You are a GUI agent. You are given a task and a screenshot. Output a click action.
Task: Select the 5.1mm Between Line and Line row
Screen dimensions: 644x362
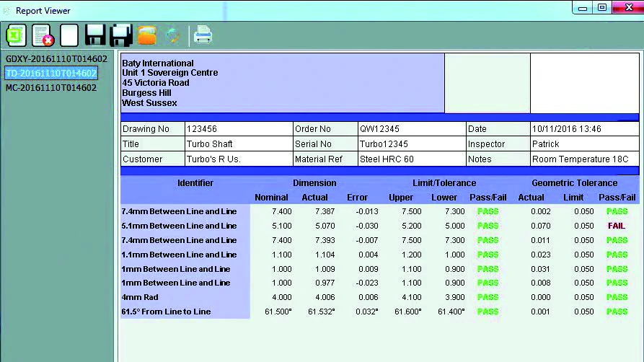tap(380, 226)
